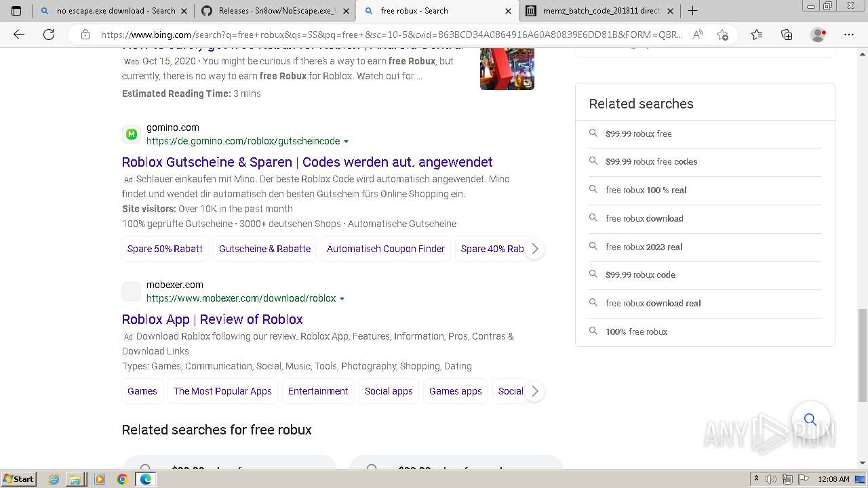Viewport: 868px width, 488px height.
Task: Show more mobexer sitelinks with arrow
Action: 534,391
